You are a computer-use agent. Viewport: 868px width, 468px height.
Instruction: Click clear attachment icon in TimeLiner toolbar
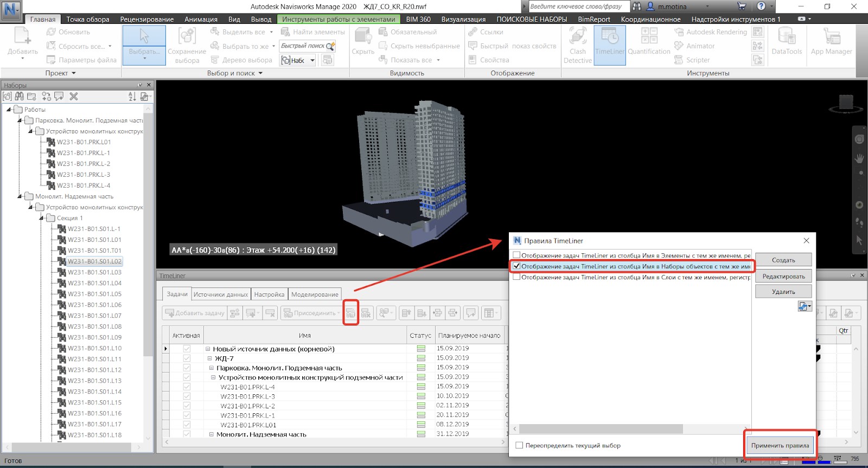pos(366,313)
